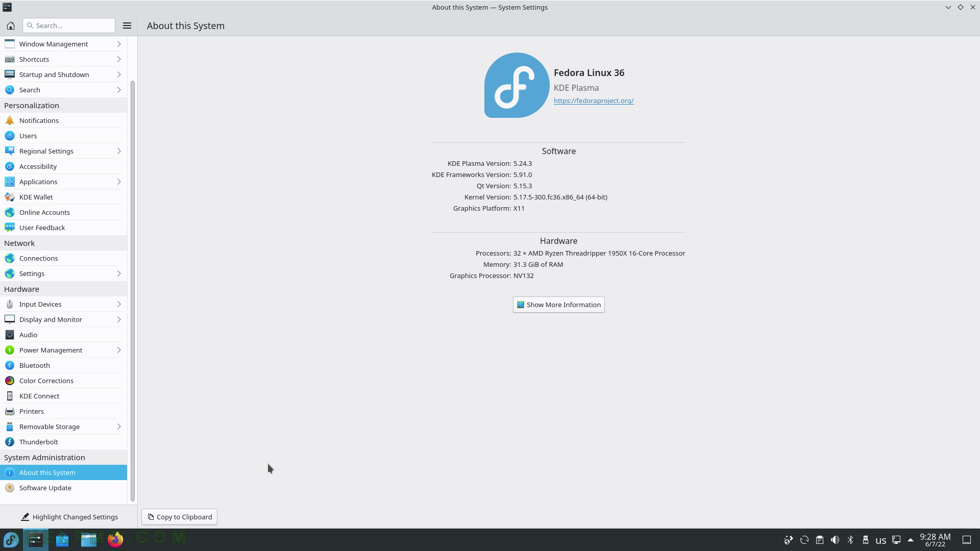Click the kernel version value text

coord(560,197)
